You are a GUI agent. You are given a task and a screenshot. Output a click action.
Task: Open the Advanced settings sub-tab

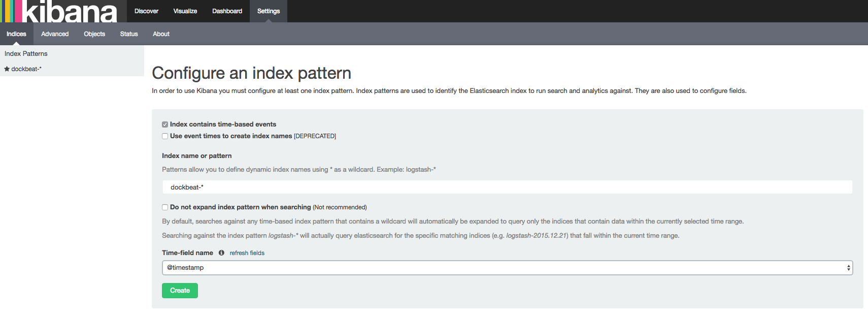[55, 34]
